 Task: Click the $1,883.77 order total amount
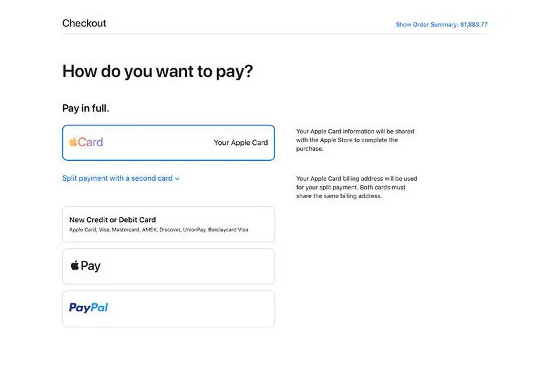(x=474, y=24)
